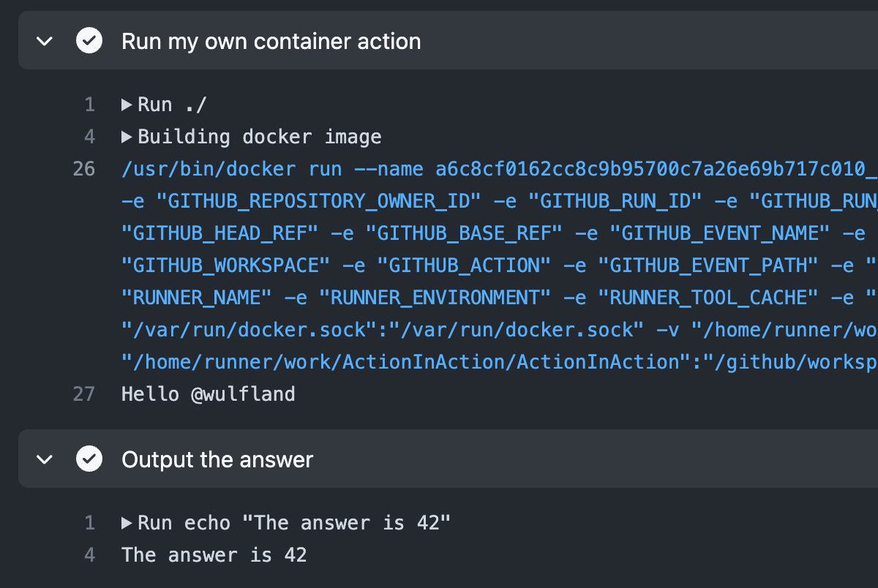
Task: Collapse the 'Run my own container action' step
Action: (44, 41)
